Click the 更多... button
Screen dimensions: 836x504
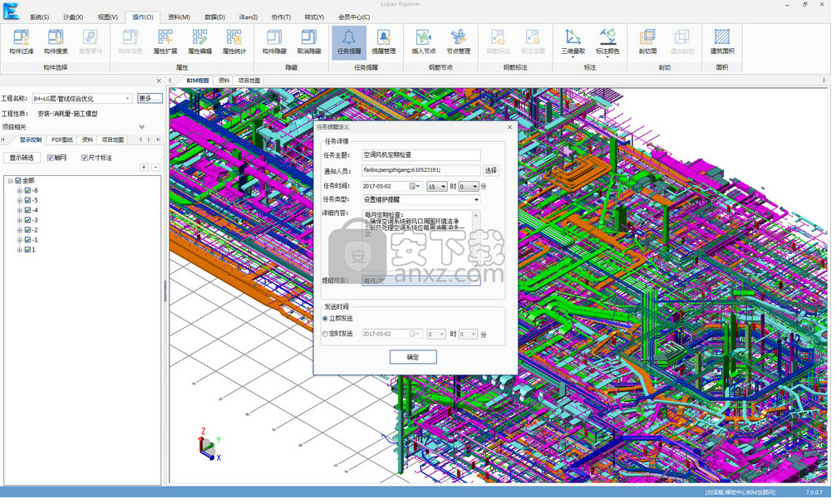(x=150, y=99)
